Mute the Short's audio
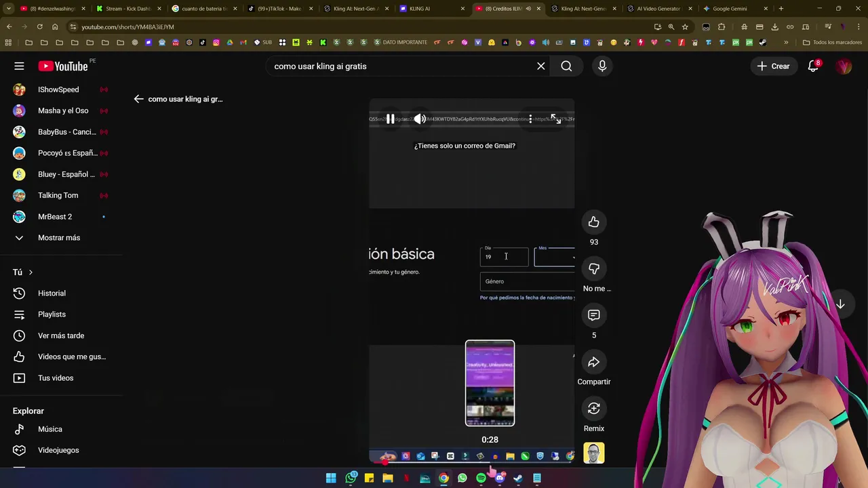 [420, 119]
